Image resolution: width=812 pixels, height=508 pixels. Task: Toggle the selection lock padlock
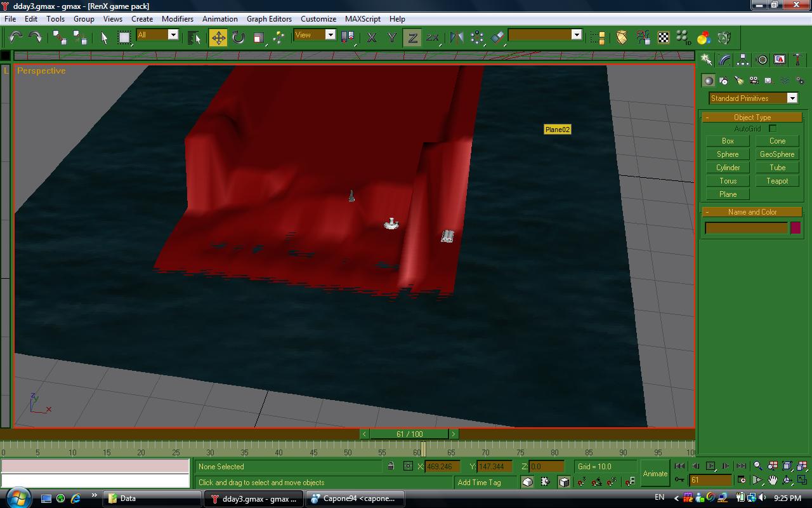[x=391, y=466]
